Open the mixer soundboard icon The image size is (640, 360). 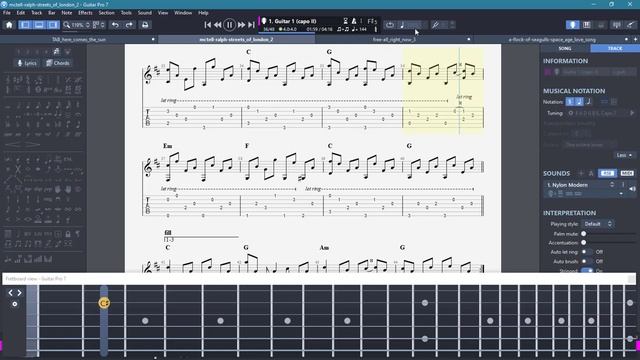(616, 25)
